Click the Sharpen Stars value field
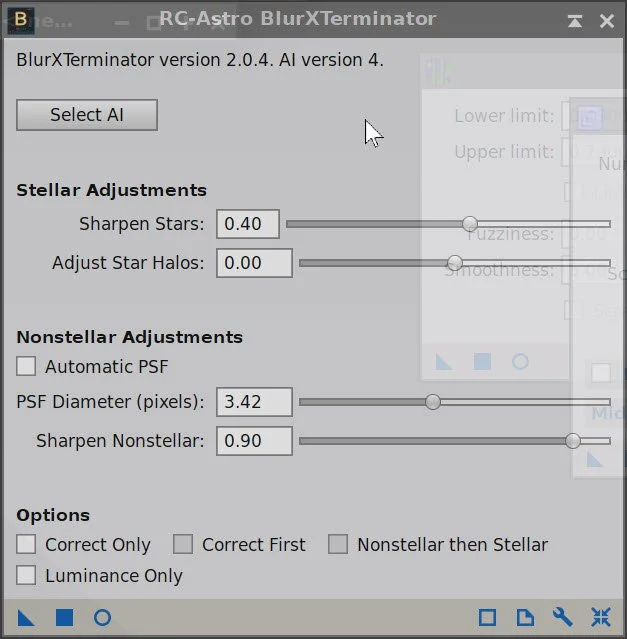The image size is (627, 639). tap(248, 224)
